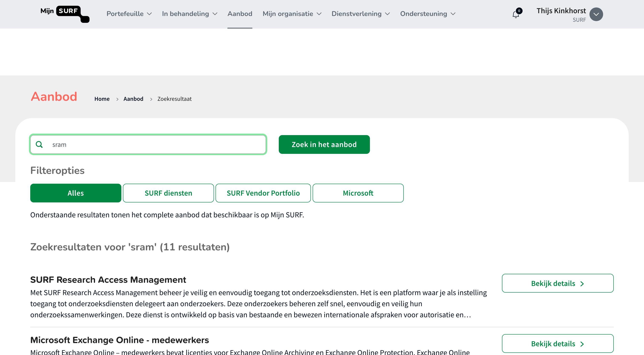The image size is (644, 355).
Task: Open the user account chevron button
Action: tap(596, 14)
